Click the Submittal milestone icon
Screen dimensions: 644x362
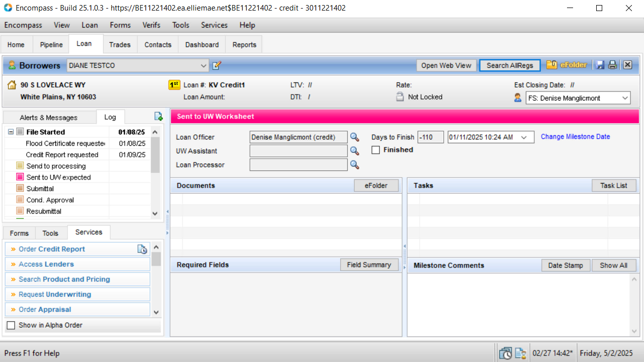(20, 189)
